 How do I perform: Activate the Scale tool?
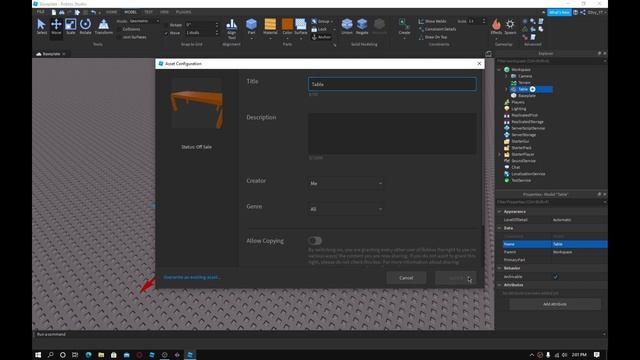point(71,27)
